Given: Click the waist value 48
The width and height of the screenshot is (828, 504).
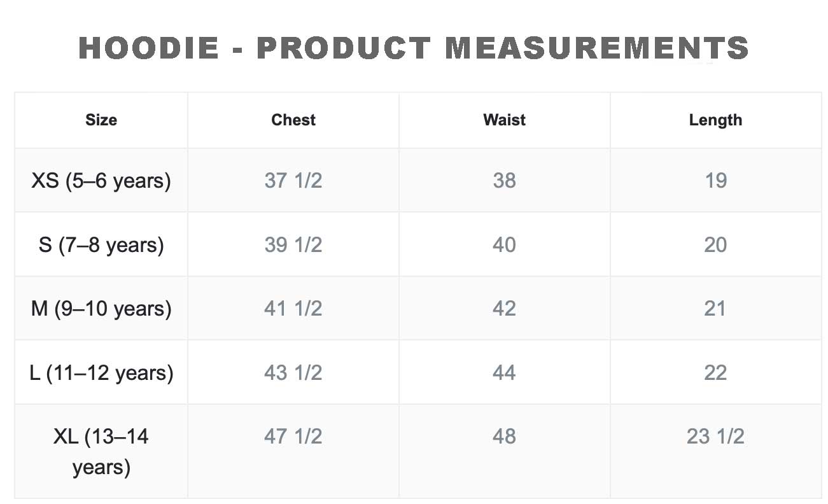Looking at the screenshot, I should (x=504, y=437).
